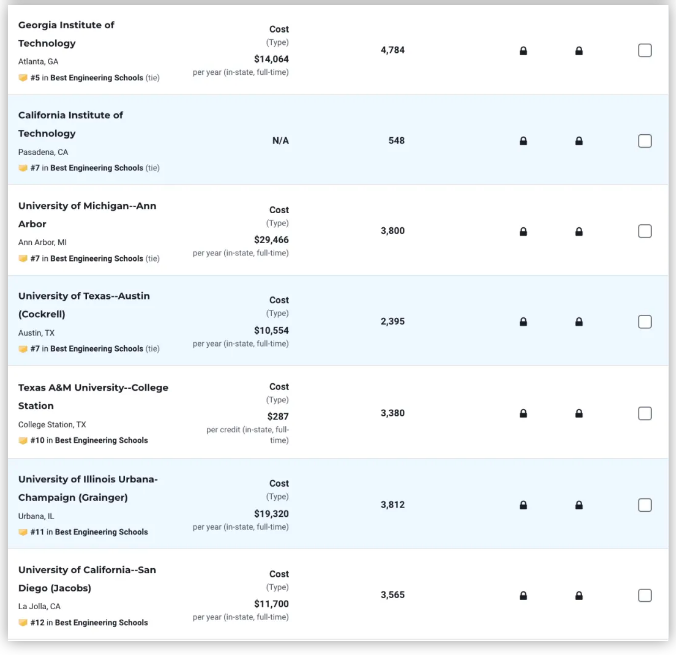Viewport: 676px width, 655px height.
Task: Click badge icon beside #5 Georgia Tech ranking
Action: click(x=23, y=78)
